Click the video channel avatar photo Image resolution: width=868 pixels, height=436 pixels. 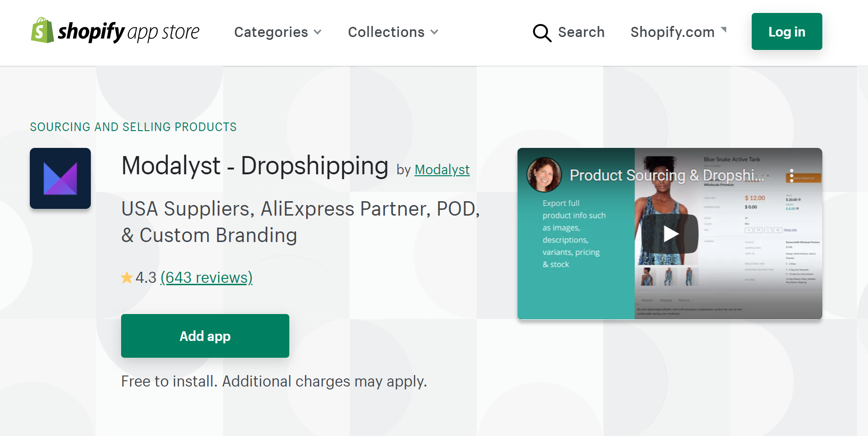(544, 175)
